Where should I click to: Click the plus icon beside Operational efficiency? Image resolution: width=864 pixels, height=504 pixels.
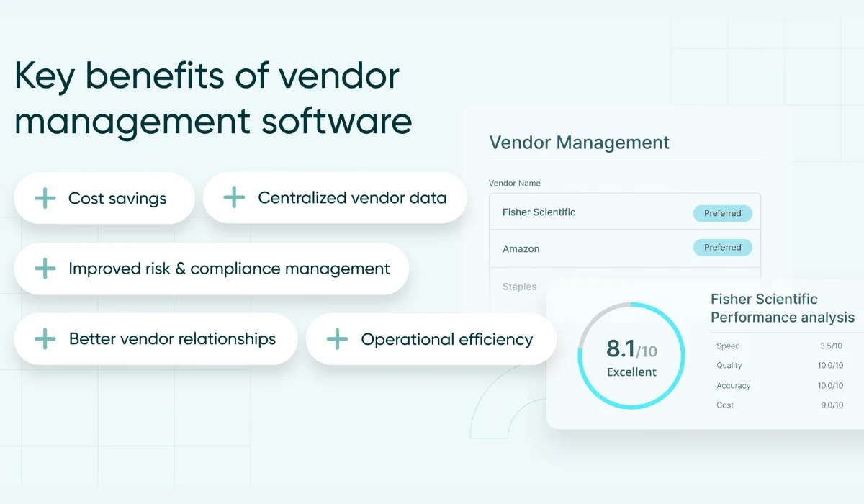click(337, 339)
